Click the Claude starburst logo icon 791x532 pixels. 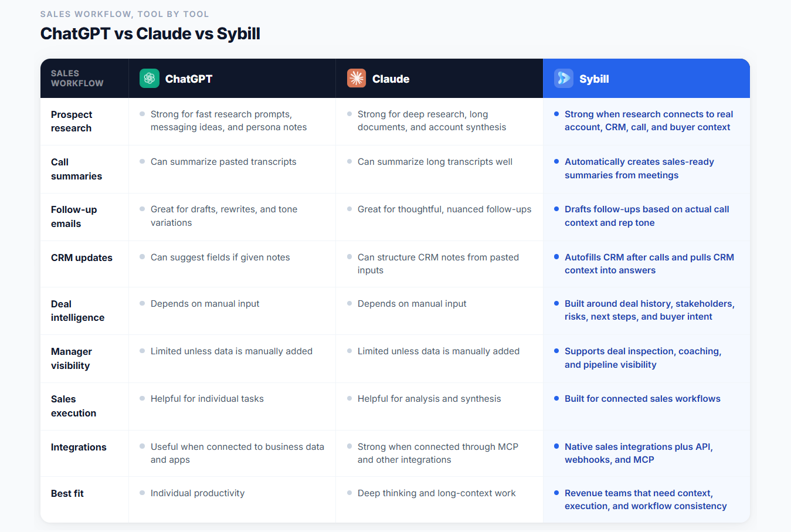pos(356,78)
